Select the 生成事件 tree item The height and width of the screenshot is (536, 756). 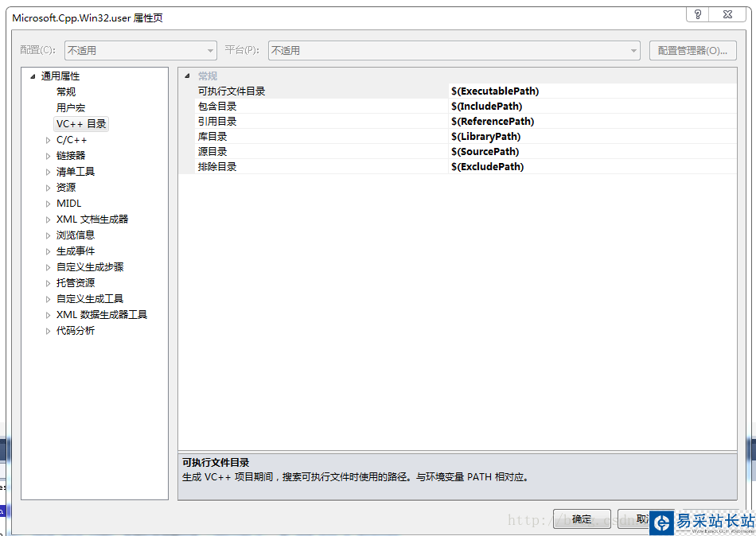[76, 251]
